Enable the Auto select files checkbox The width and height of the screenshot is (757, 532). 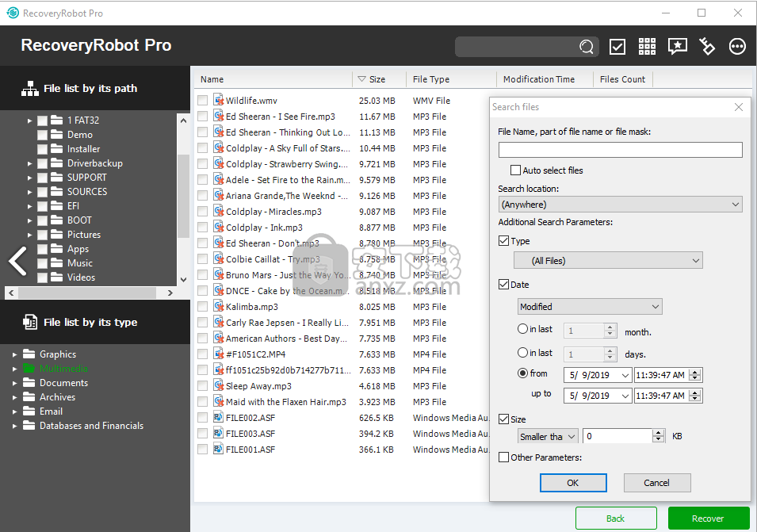(x=515, y=170)
